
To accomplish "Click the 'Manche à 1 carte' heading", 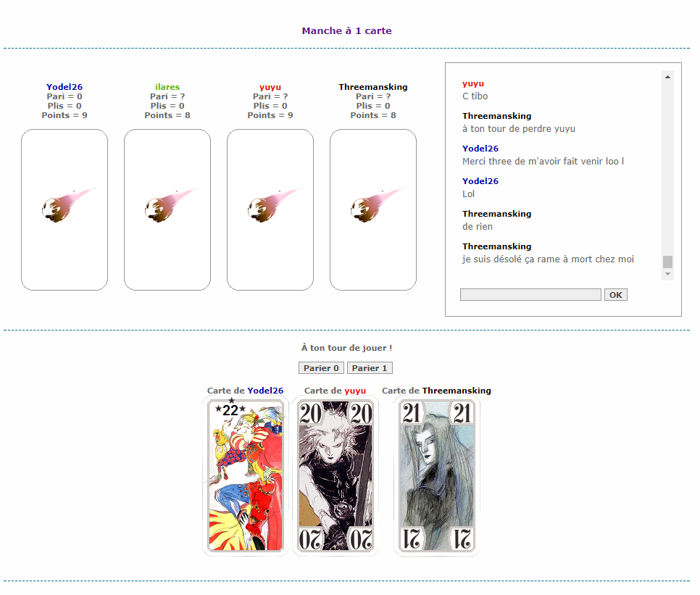I will (x=347, y=30).
